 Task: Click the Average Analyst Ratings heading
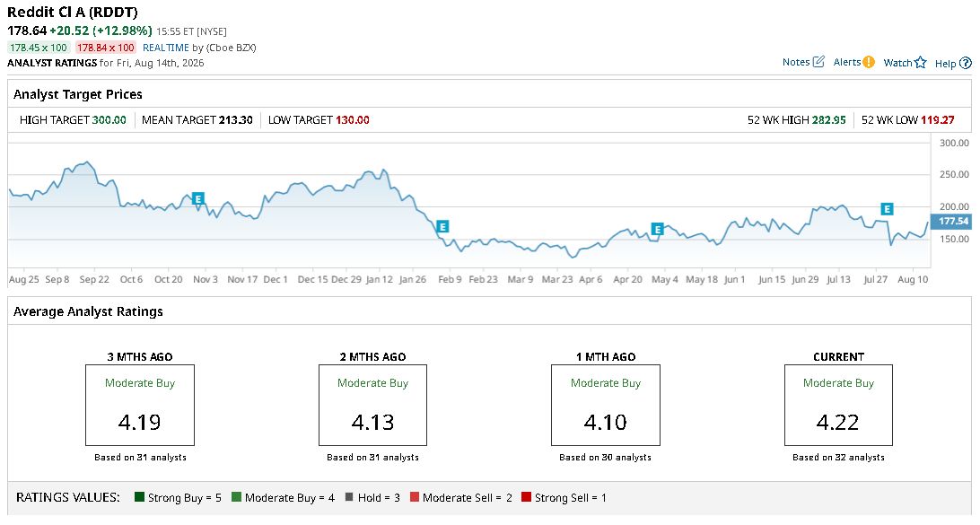click(x=88, y=312)
